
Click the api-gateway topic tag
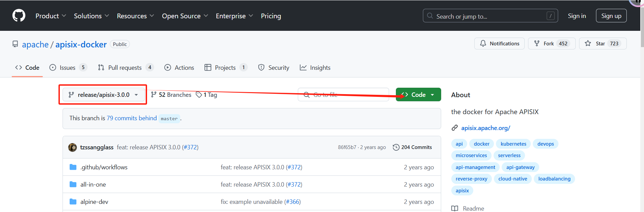(521, 167)
